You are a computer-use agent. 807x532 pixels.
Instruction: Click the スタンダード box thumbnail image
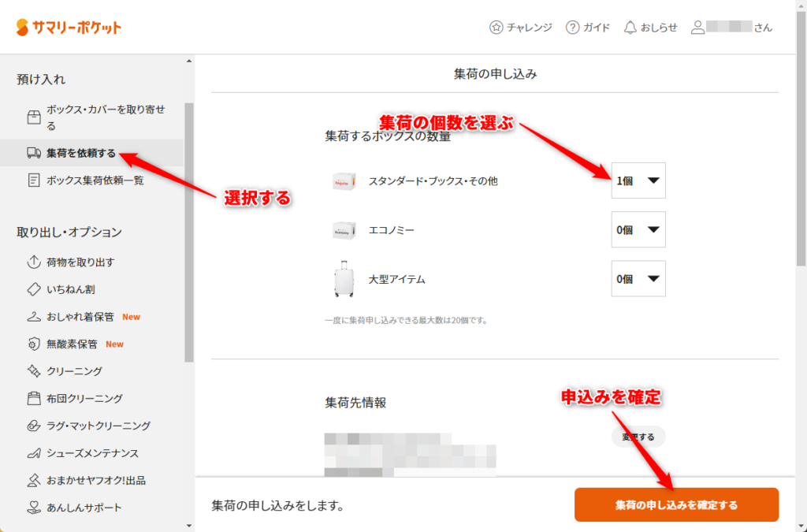(x=342, y=181)
